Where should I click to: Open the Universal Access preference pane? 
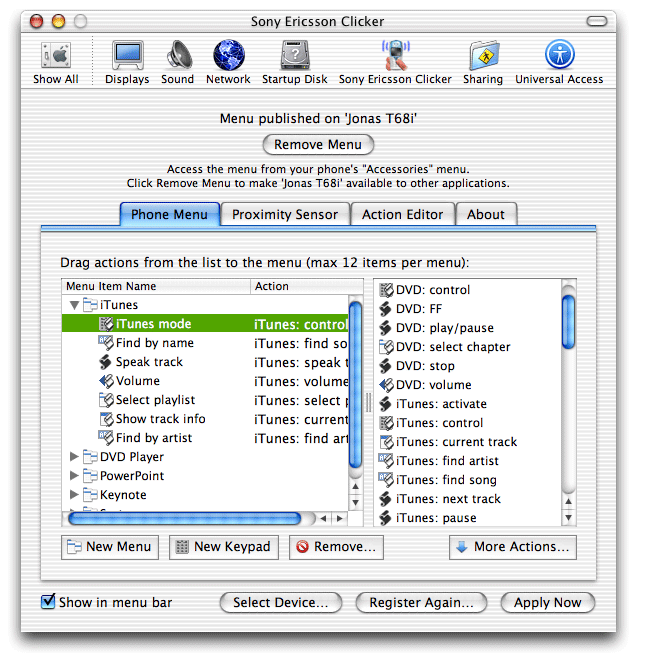[x=559, y=62]
